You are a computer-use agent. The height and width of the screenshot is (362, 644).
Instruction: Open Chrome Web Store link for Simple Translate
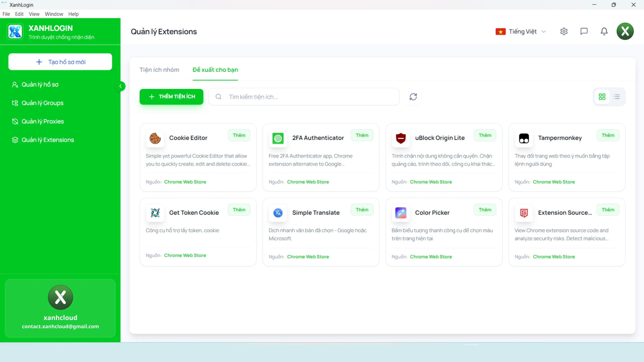(308, 257)
